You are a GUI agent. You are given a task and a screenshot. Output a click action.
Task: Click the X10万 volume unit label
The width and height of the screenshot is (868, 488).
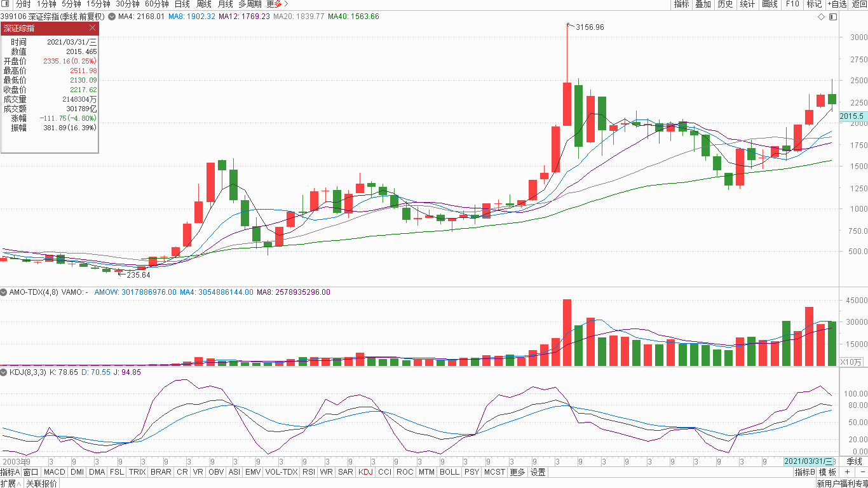[851, 362]
